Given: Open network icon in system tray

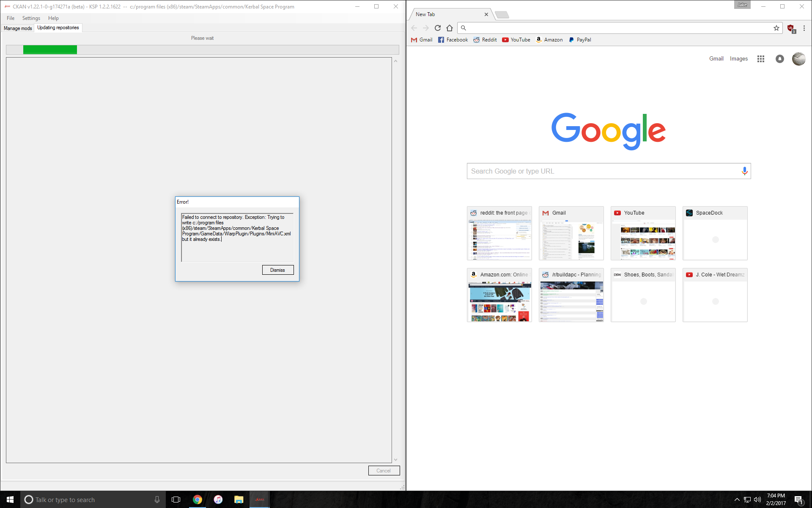Looking at the screenshot, I should (747, 500).
